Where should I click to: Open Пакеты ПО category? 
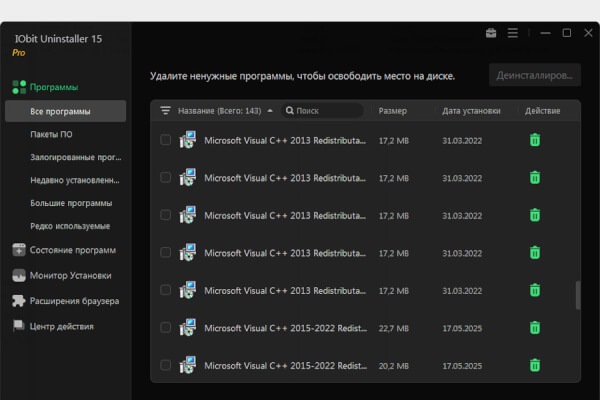point(51,134)
